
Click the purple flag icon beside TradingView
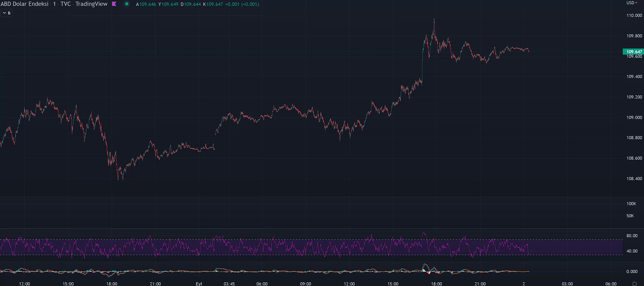point(114,4)
